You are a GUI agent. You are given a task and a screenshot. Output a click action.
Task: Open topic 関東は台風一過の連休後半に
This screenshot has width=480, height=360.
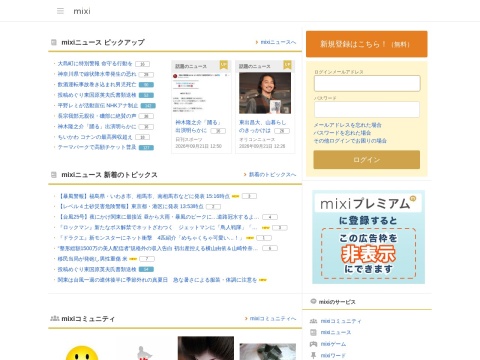[157, 280]
